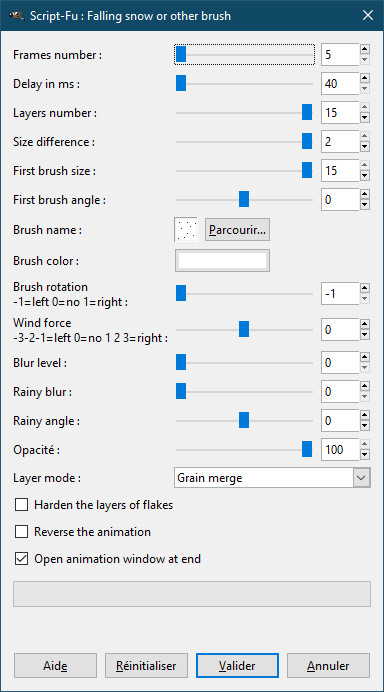
Task: Click the Rainy blur value field
Action: tap(340, 391)
